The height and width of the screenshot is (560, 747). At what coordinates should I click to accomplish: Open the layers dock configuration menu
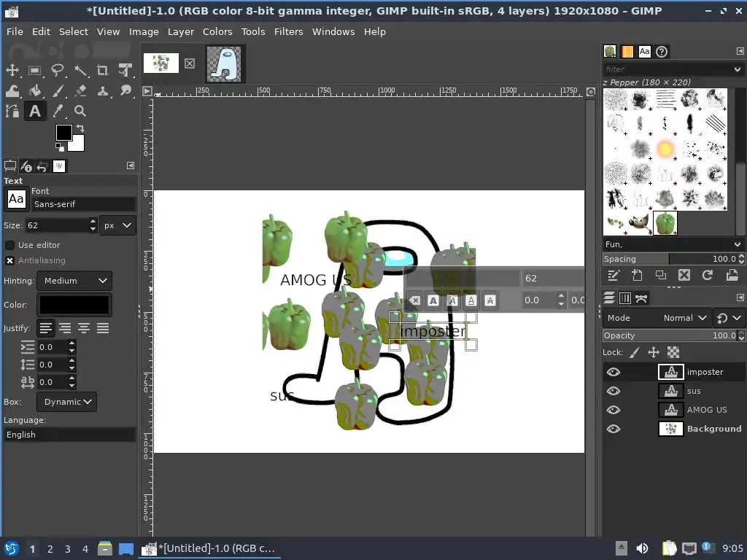pos(740,297)
